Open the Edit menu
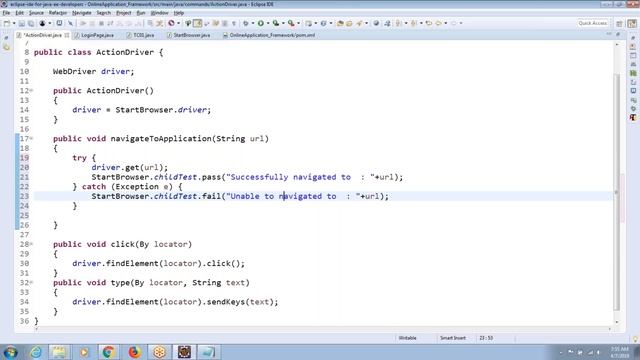 [x=19, y=13]
